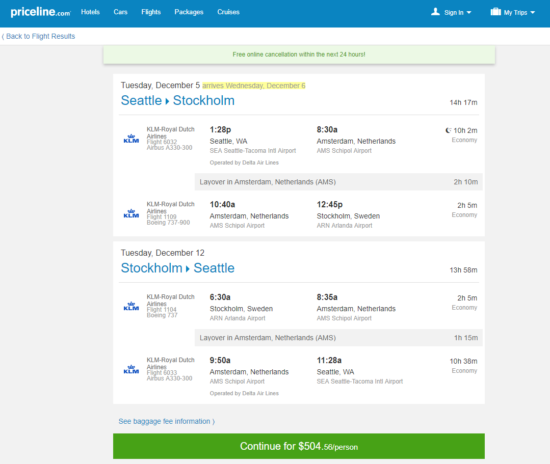The image size is (550, 464).
Task: Click KLM logo for Flight 6032
Action: click(131, 139)
